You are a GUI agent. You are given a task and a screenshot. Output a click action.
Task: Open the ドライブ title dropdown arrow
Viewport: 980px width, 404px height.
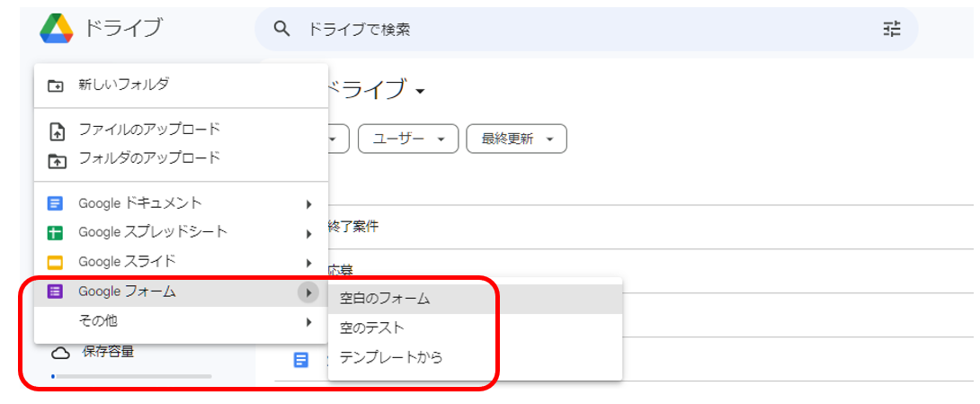coord(420,93)
